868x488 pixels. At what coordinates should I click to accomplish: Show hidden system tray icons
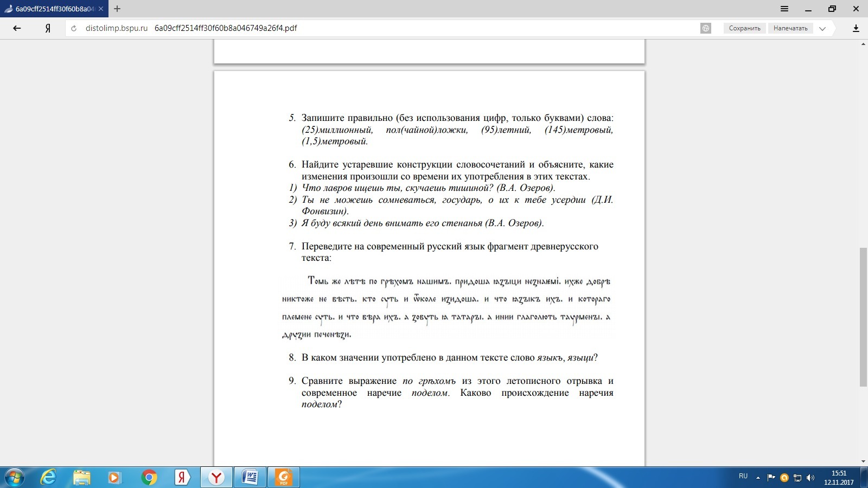758,478
